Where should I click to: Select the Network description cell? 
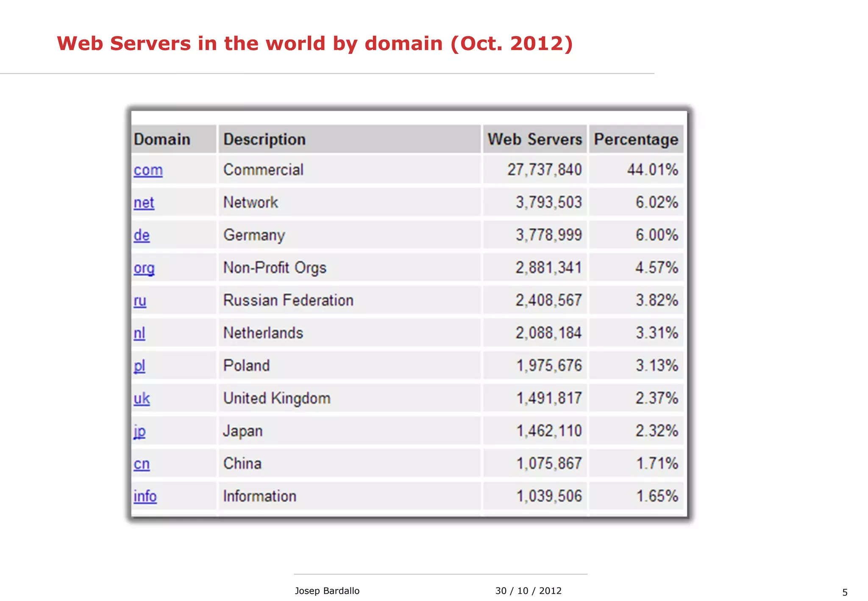tap(350, 202)
